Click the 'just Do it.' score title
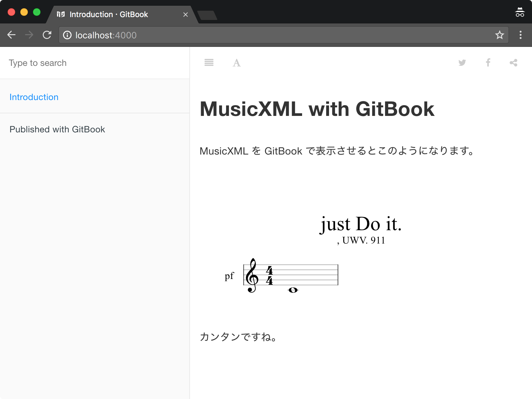 (361, 224)
